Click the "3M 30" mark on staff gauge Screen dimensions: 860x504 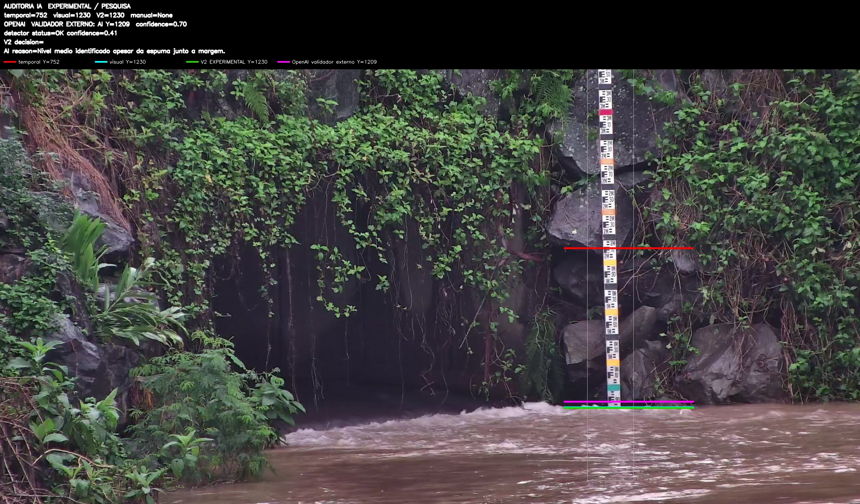(x=606, y=99)
